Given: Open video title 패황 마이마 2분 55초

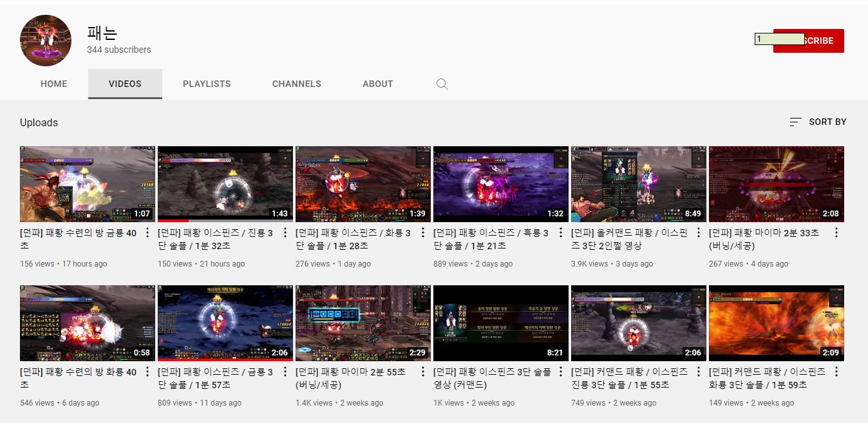Looking at the screenshot, I should point(351,379).
